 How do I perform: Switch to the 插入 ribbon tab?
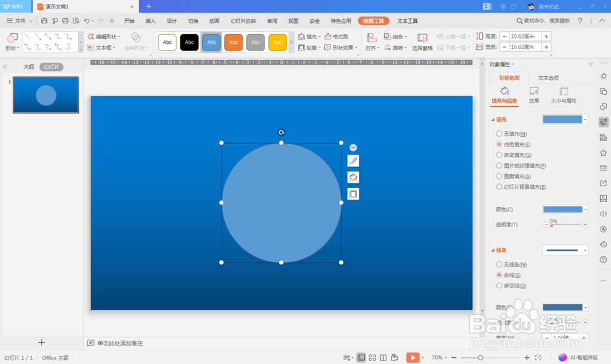tap(150, 20)
